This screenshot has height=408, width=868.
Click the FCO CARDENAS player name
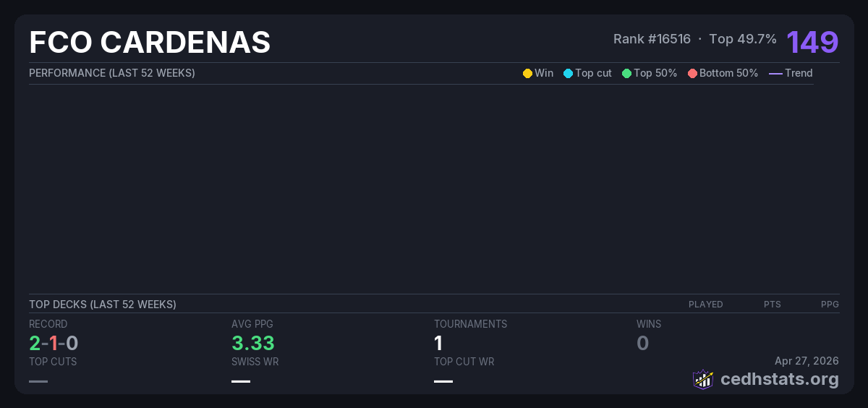[x=150, y=43]
